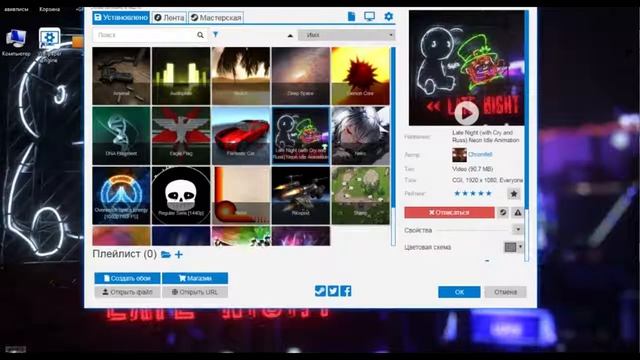This screenshot has height=360, width=640.
Task: Play the Late Night preview video
Action: point(467,113)
